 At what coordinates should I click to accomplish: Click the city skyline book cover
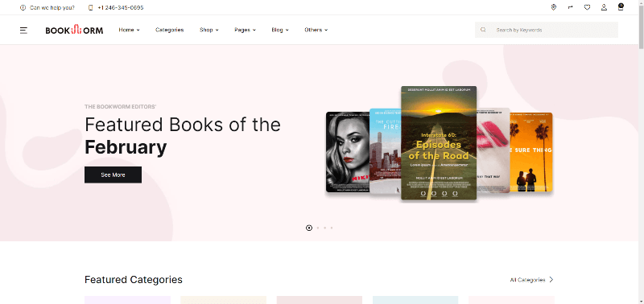click(386, 151)
